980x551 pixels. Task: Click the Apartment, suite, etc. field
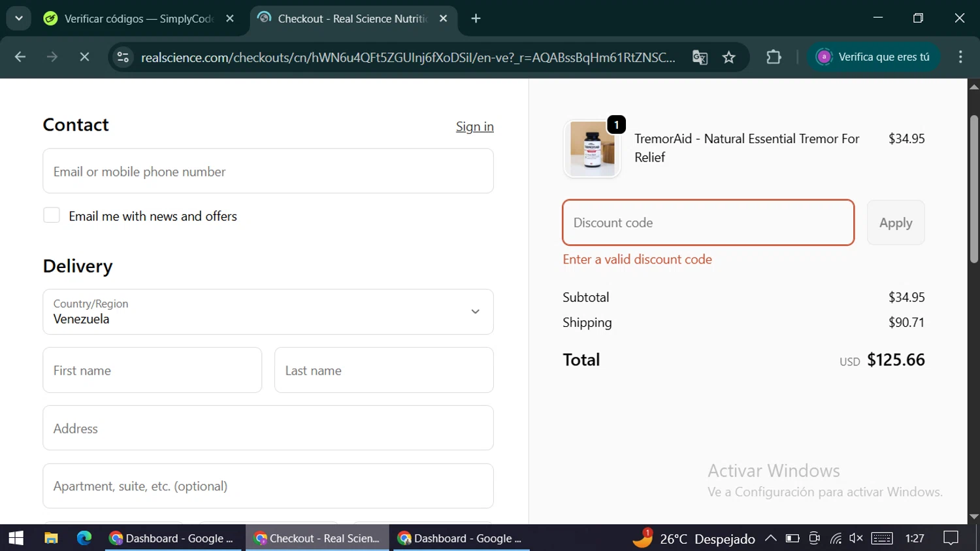(x=268, y=486)
